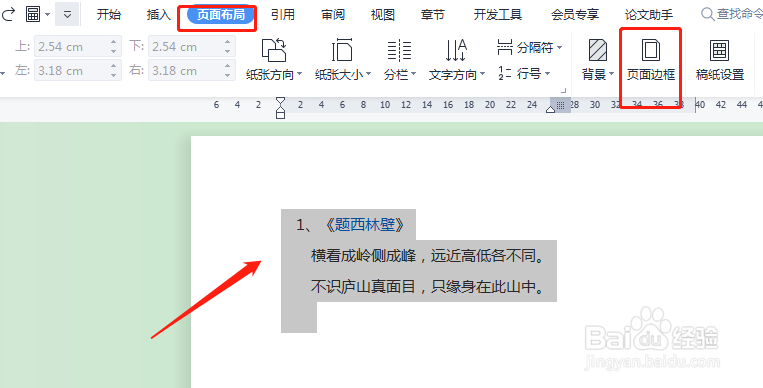Expand the 纸张方向 dropdown arrow

point(299,74)
